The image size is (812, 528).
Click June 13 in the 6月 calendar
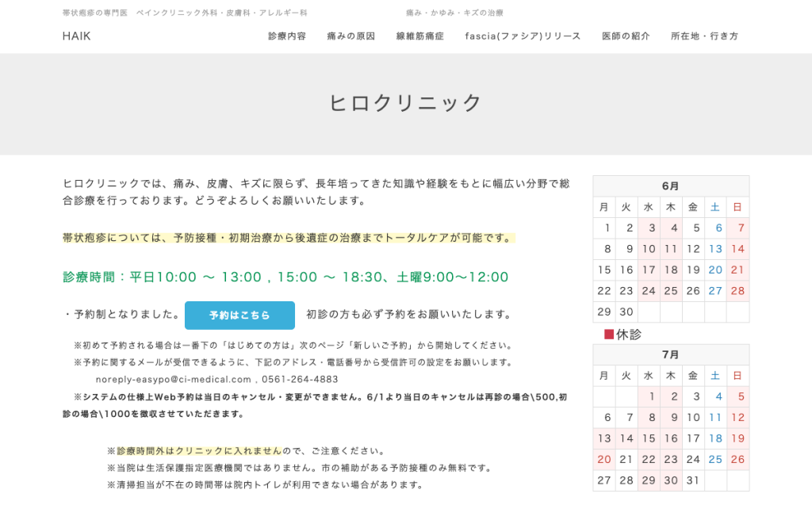[715, 249]
